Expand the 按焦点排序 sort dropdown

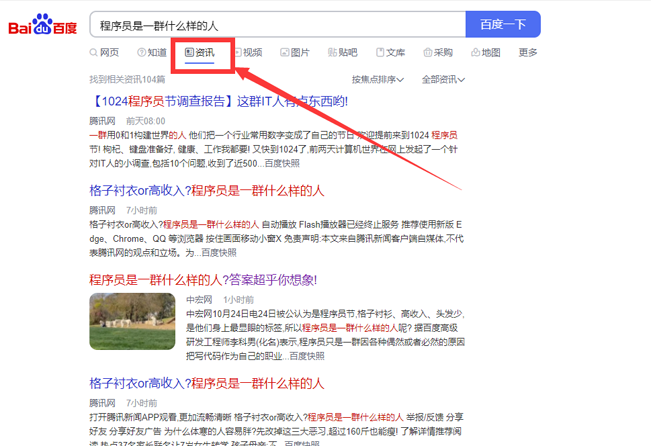[377, 79]
